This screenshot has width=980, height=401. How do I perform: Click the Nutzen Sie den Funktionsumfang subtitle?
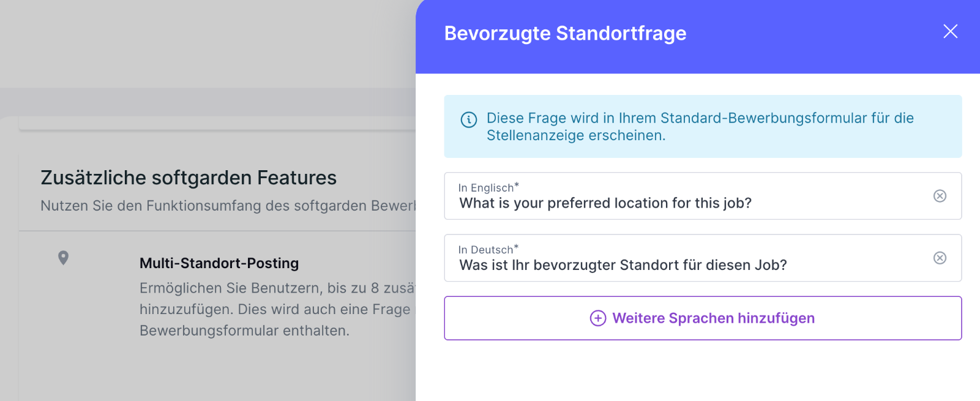click(228, 206)
